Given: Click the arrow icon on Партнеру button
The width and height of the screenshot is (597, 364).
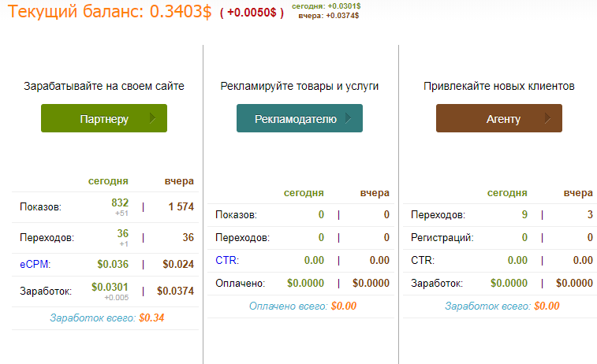Looking at the screenshot, I should (x=152, y=119).
